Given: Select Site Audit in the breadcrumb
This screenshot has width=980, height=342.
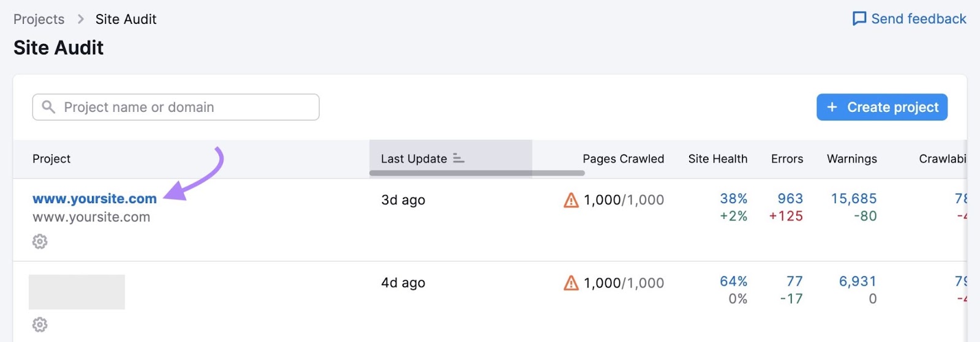Looking at the screenshot, I should tap(126, 19).
